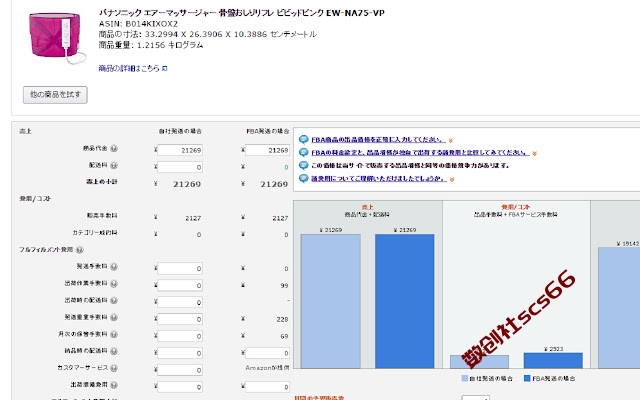
Task: Click the speech bubble icon on the non-underlined message
Action: point(303,165)
